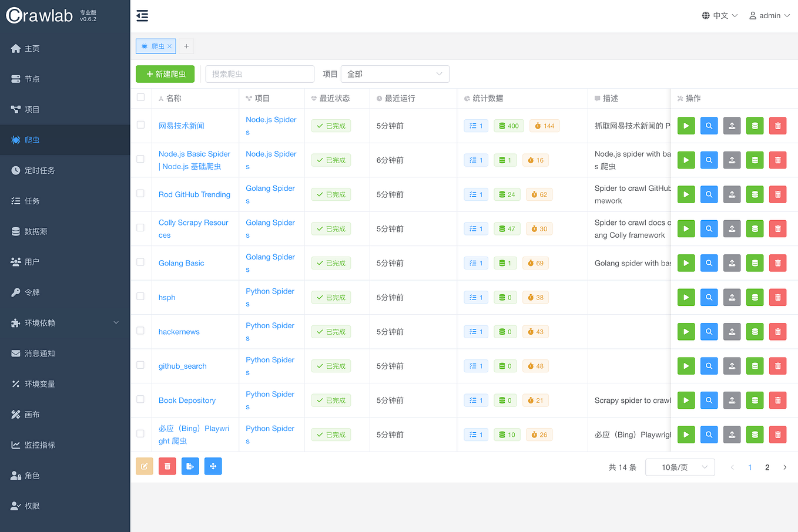This screenshot has height=532, width=798.
Task: Click the 新建爬虫 button
Action: point(165,73)
